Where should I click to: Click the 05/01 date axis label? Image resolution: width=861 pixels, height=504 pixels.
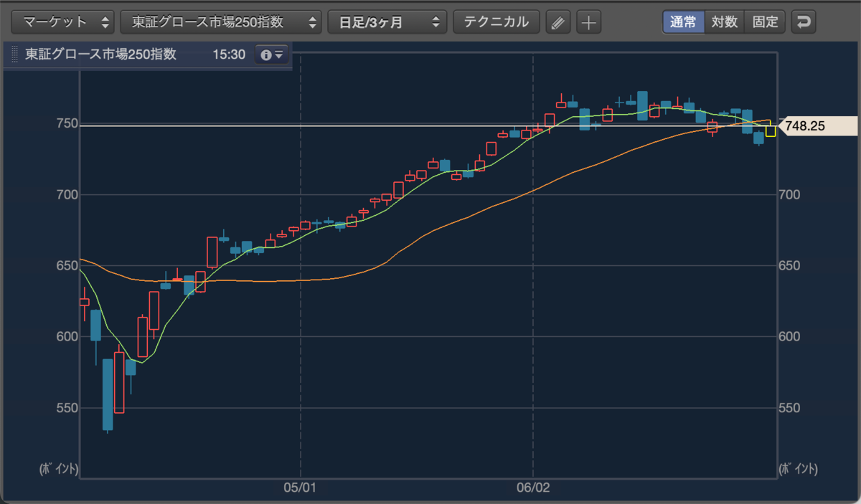300,488
